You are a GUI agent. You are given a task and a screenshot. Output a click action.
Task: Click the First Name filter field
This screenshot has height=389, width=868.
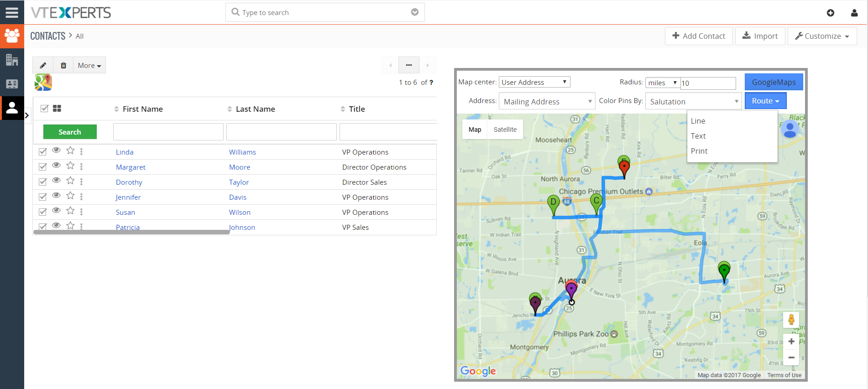coord(168,132)
